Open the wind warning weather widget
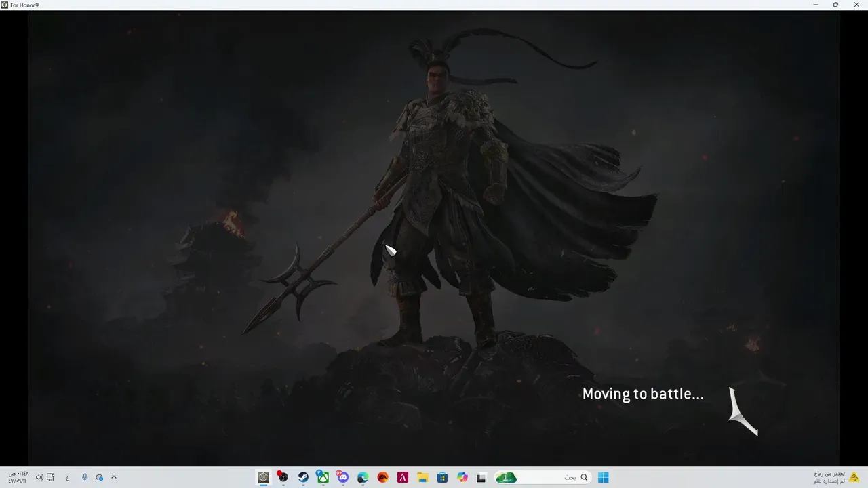Screen dimensions: 868x488 tap(837, 477)
